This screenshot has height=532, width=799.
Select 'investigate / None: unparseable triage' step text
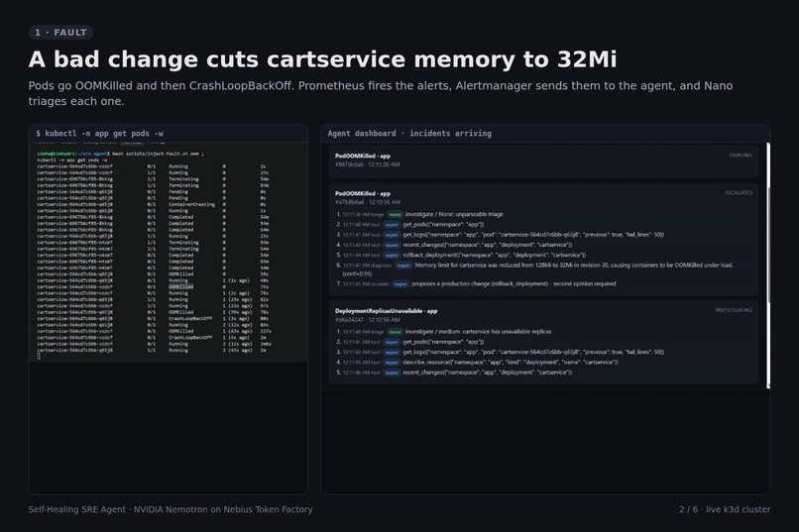pos(454,214)
